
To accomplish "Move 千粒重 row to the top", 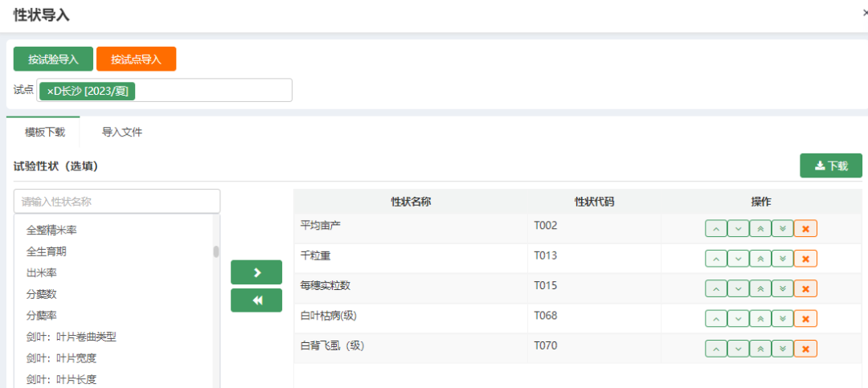I will 760,259.
